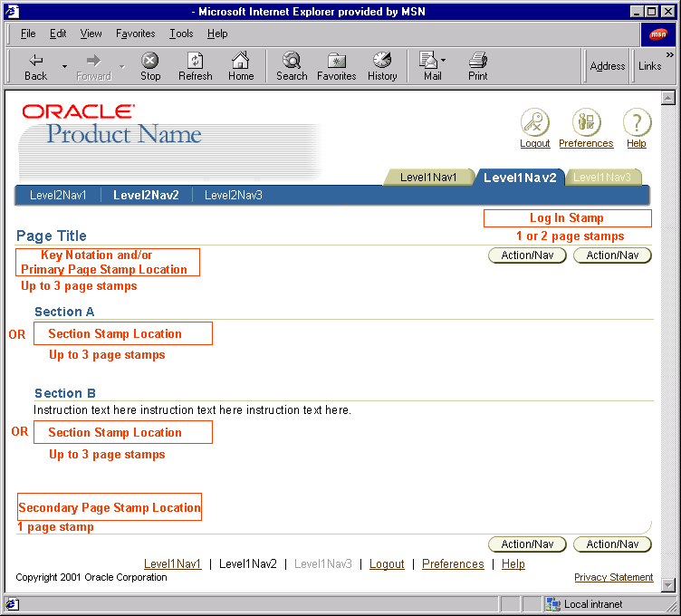Click the footer Help link
681x616 pixels.
coord(513,563)
